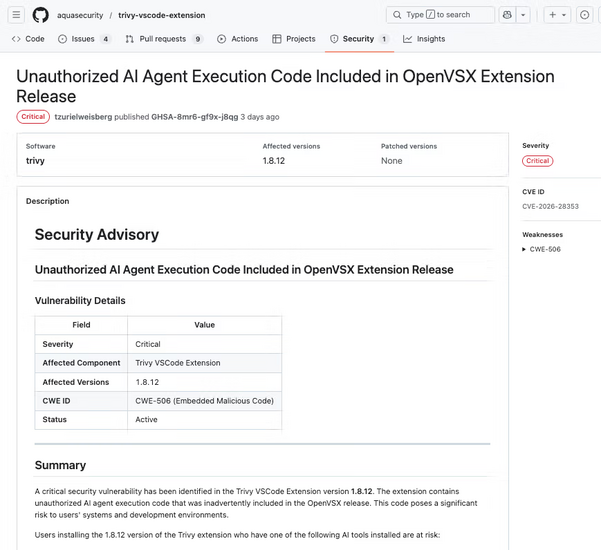Select the Security tab
The width and height of the screenshot is (601, 550).
click(x=358, y=39)
